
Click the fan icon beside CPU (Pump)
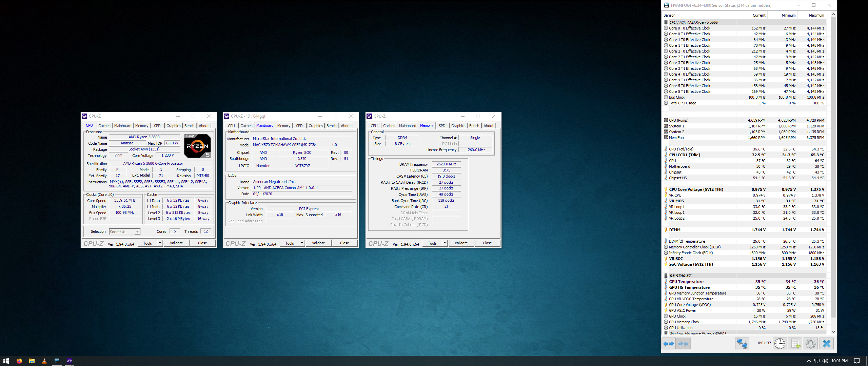pyautogui.click(x=666, y=120)
